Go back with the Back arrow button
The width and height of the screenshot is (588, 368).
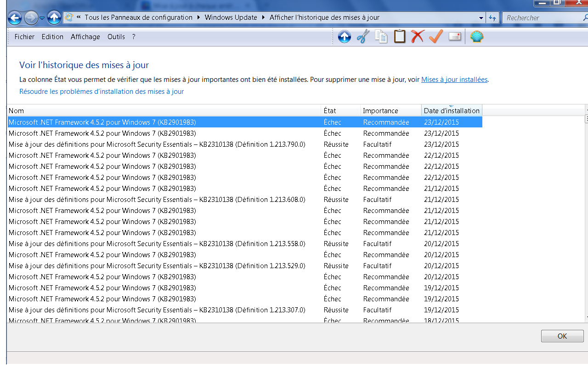[x=15, y=18]
